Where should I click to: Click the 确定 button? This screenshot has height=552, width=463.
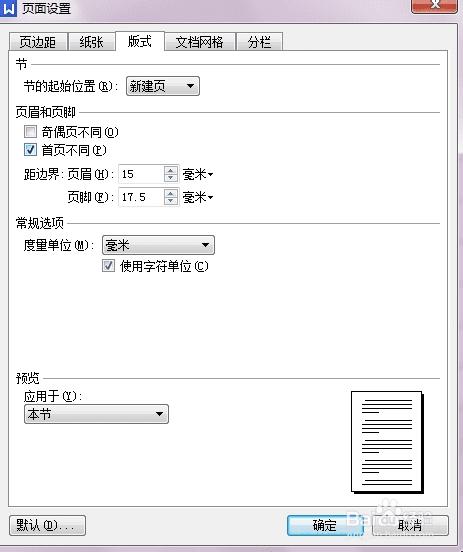click(x=325, y=526)
